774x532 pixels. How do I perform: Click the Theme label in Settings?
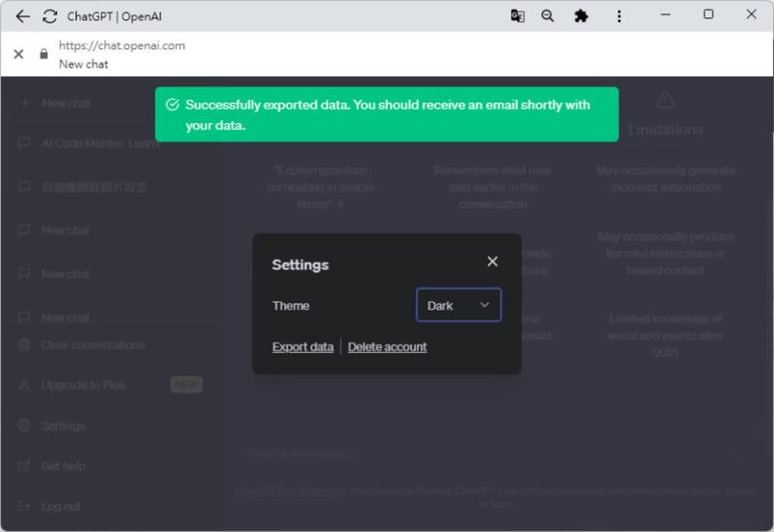(291, 306)
